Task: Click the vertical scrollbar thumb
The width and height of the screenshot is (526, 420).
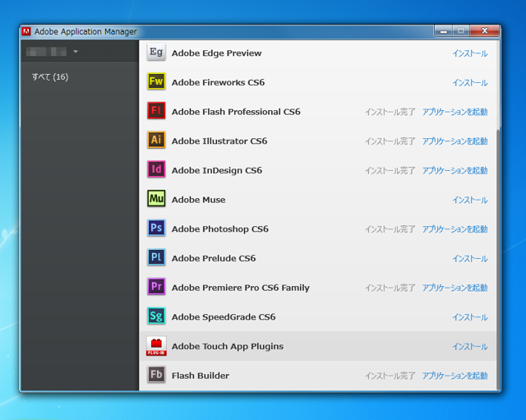Action: point(498,258)
